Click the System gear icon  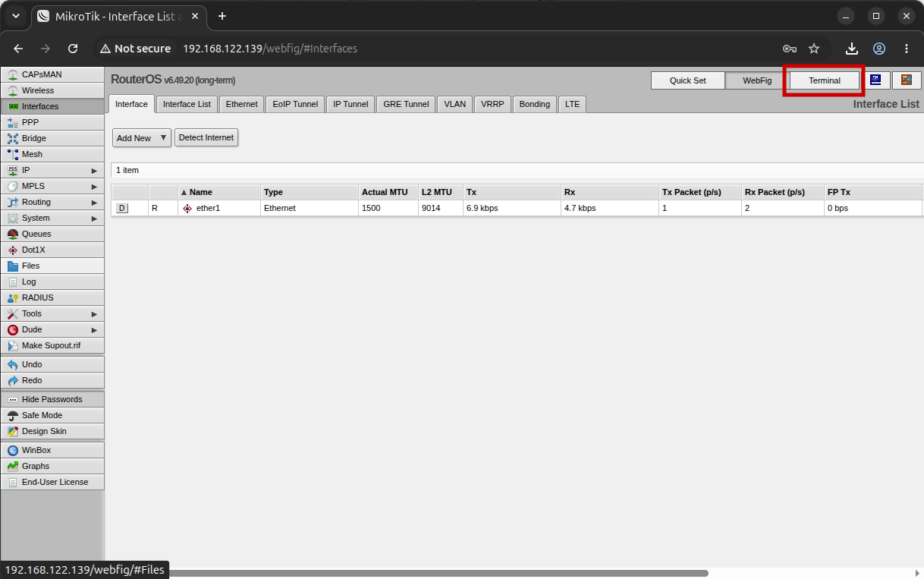pos(13,218)
